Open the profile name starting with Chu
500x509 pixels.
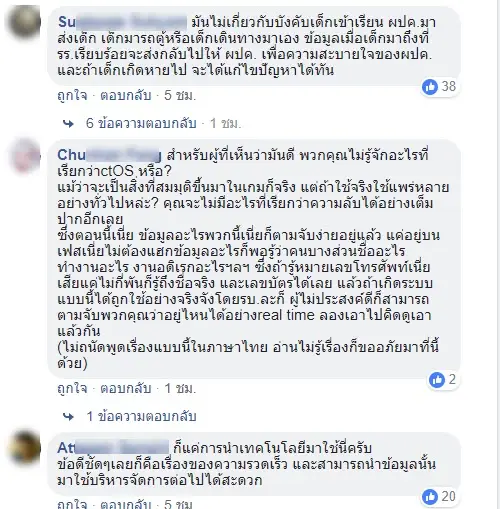tap(109, 155)
